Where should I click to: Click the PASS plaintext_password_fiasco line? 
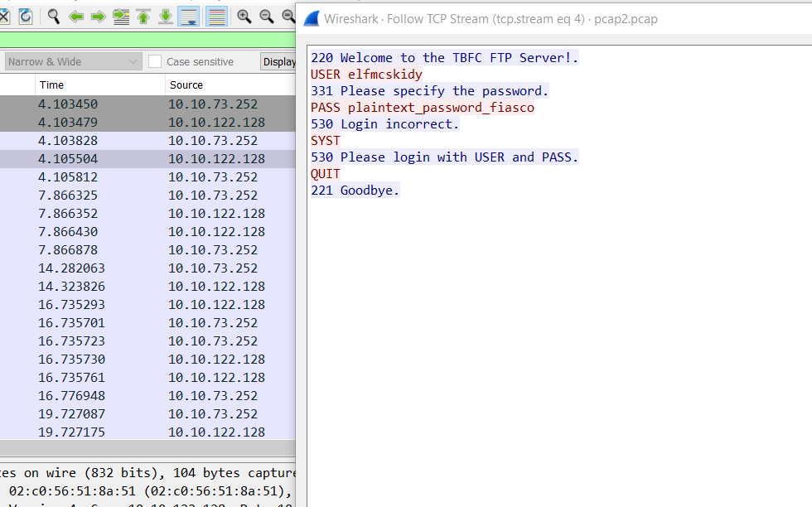(423, 108)
